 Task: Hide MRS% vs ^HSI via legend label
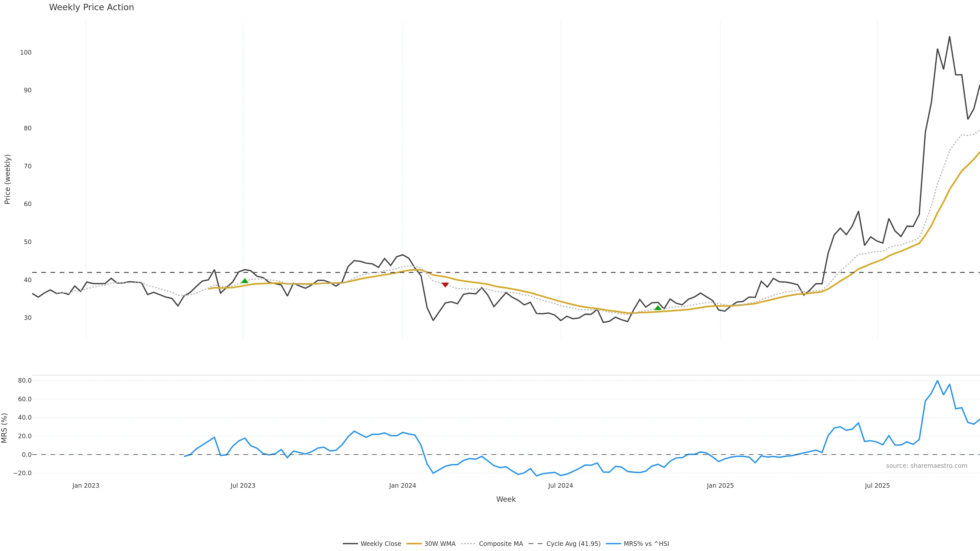pos(646,544)
